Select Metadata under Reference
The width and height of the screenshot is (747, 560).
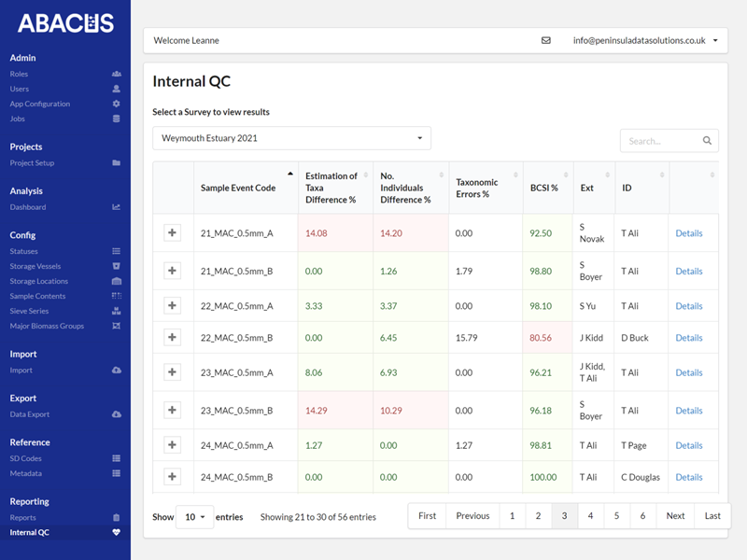(x=25, y=473)
